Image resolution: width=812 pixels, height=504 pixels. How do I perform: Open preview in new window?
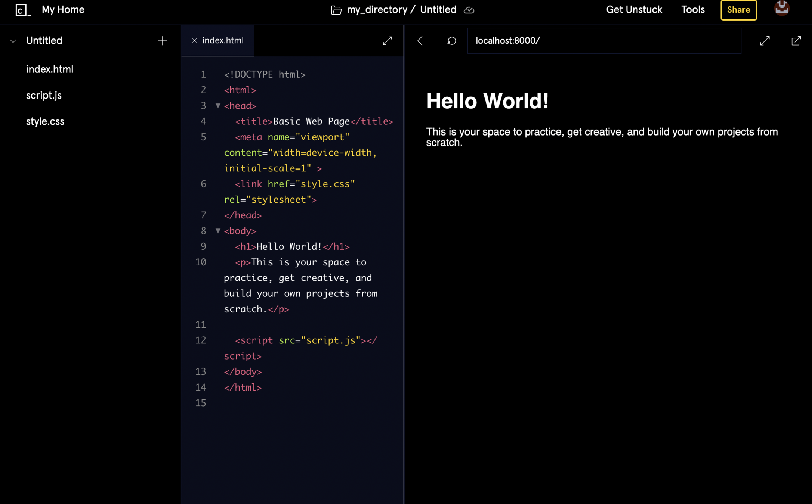point(796,41)
